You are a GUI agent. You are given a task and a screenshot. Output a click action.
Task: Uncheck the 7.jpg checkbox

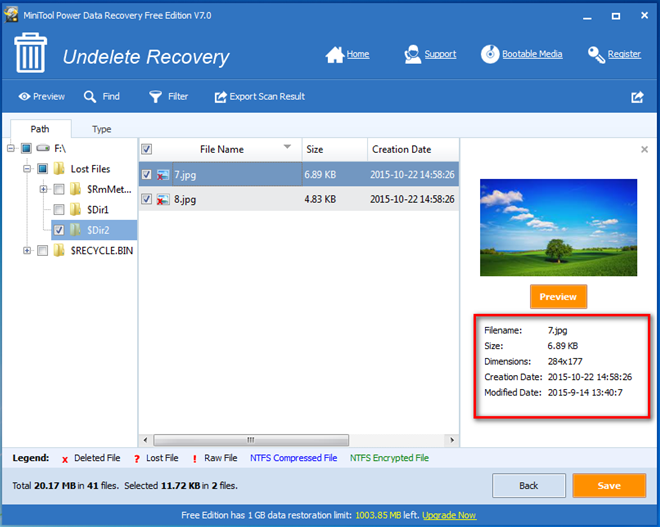(146, 174)
